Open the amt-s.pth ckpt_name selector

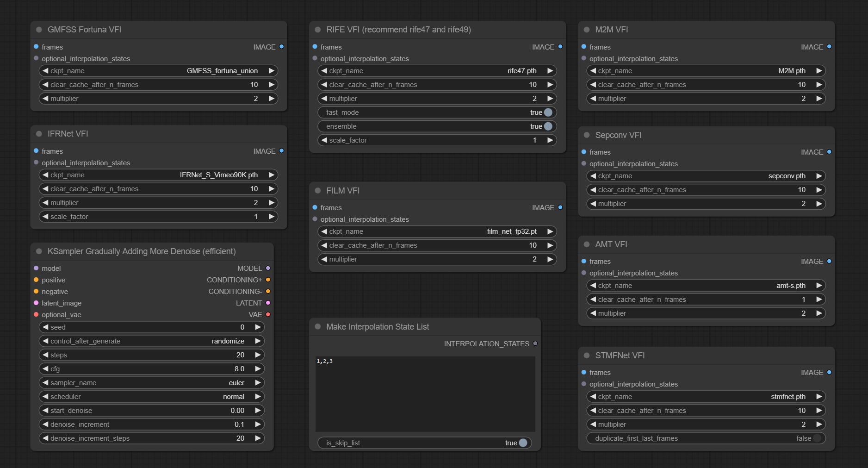706,286
